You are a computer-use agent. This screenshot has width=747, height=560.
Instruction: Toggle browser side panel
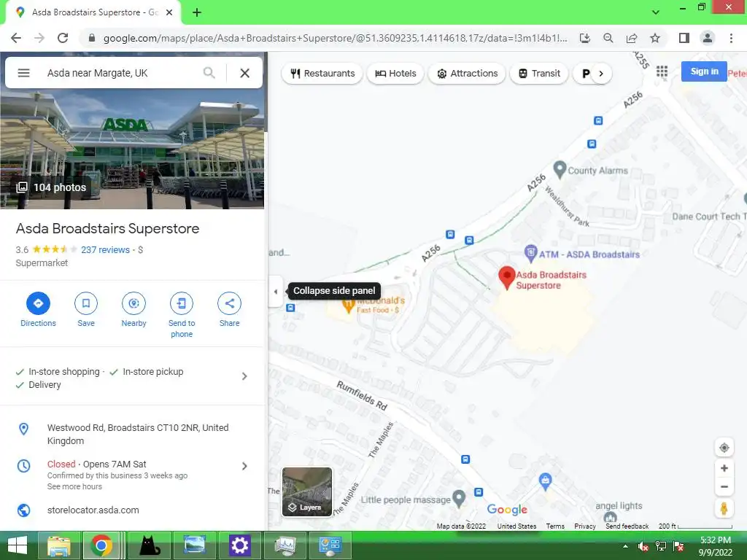click(684, 38)
